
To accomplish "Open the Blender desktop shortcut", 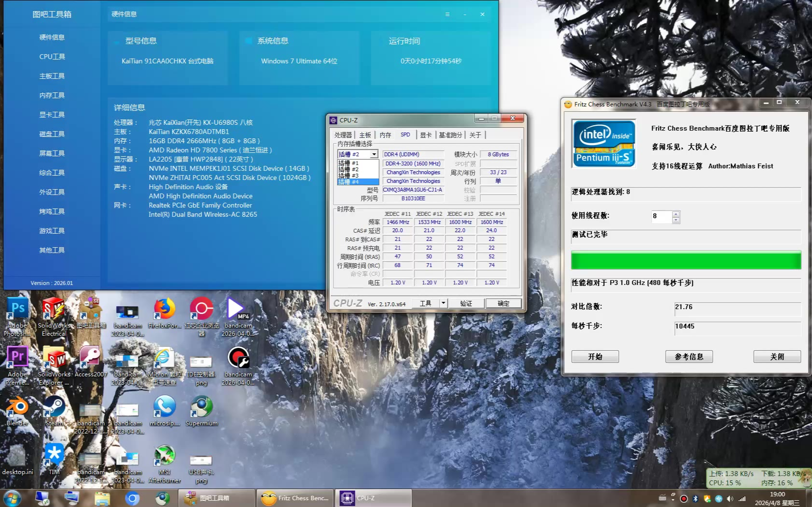I will [x=17, y=409].
